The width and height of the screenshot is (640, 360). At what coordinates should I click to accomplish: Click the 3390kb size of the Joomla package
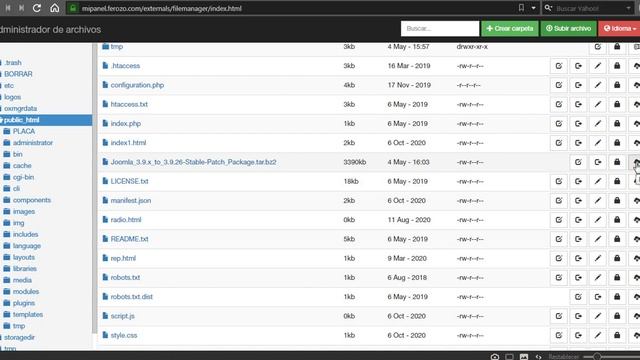[354, 162]
